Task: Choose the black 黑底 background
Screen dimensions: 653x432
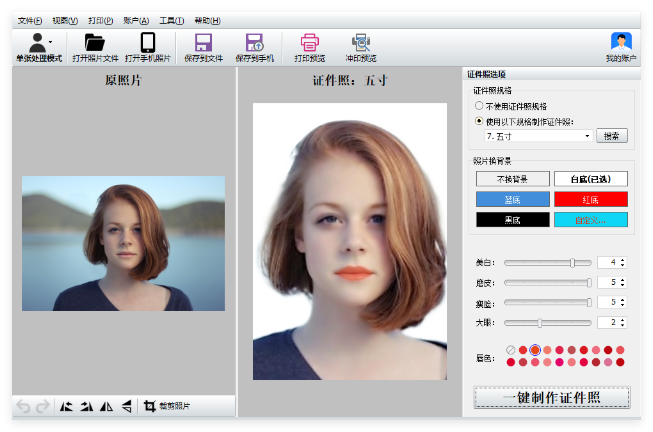Action: click(x=513, y=220)
